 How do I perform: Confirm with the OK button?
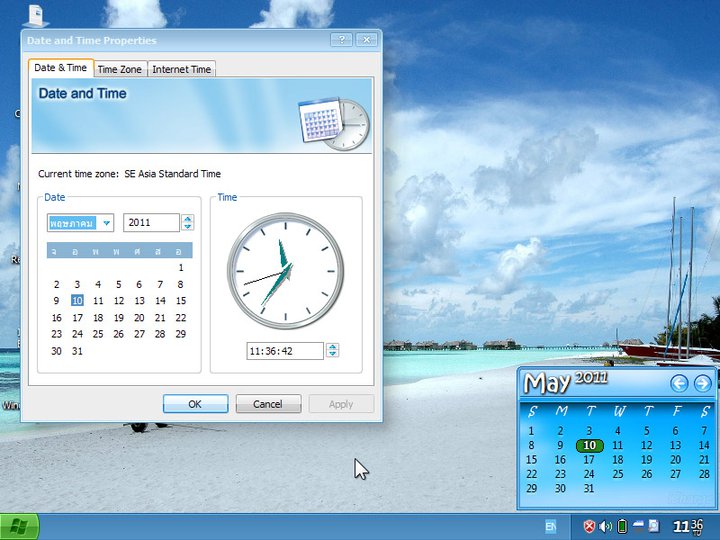pyautogui.click(x=195, y=404)
